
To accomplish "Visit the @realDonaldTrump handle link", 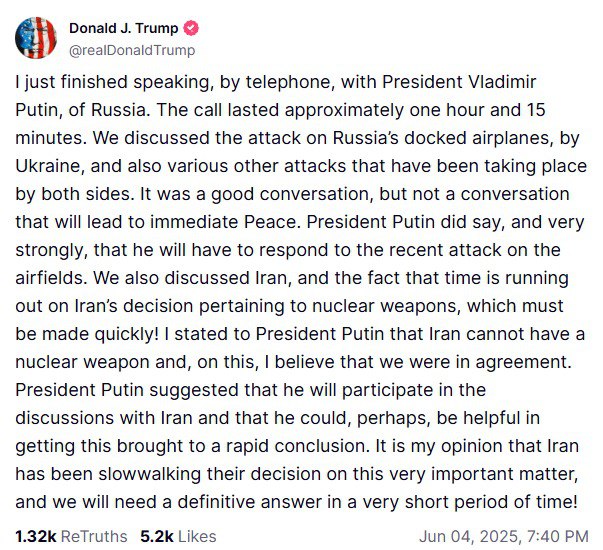I will pyautogui.click(x=132, y=50).
